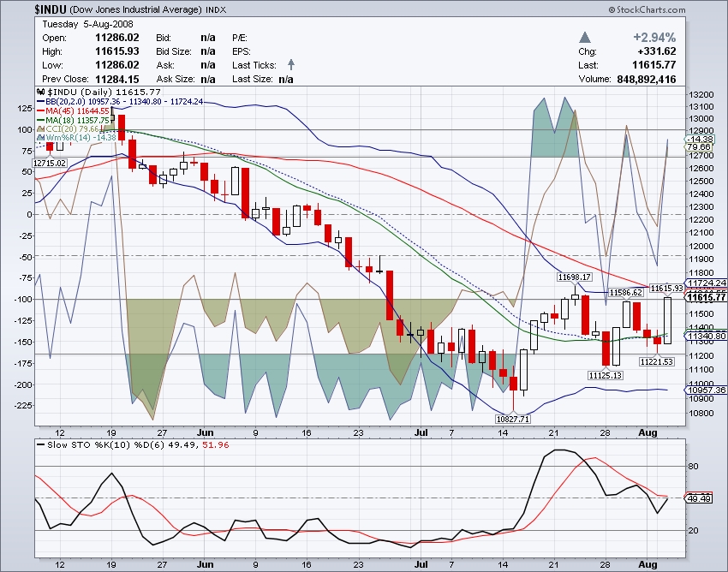Image resolution: width=728 pixels, height=572 pixels.
Task: Click the Last Size n/a value
Action: (286, 79)
